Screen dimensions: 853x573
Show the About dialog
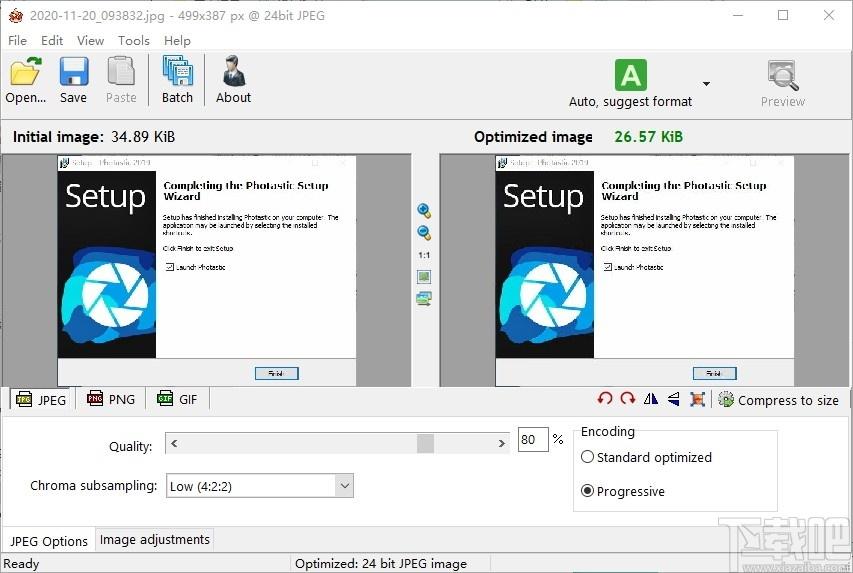233,80
